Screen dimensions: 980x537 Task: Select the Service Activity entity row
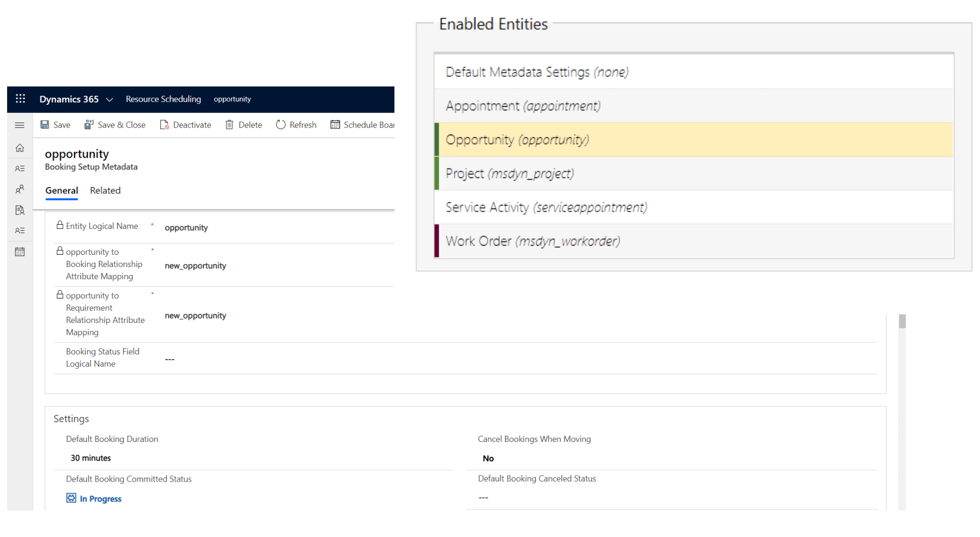[x=694, y=207]
